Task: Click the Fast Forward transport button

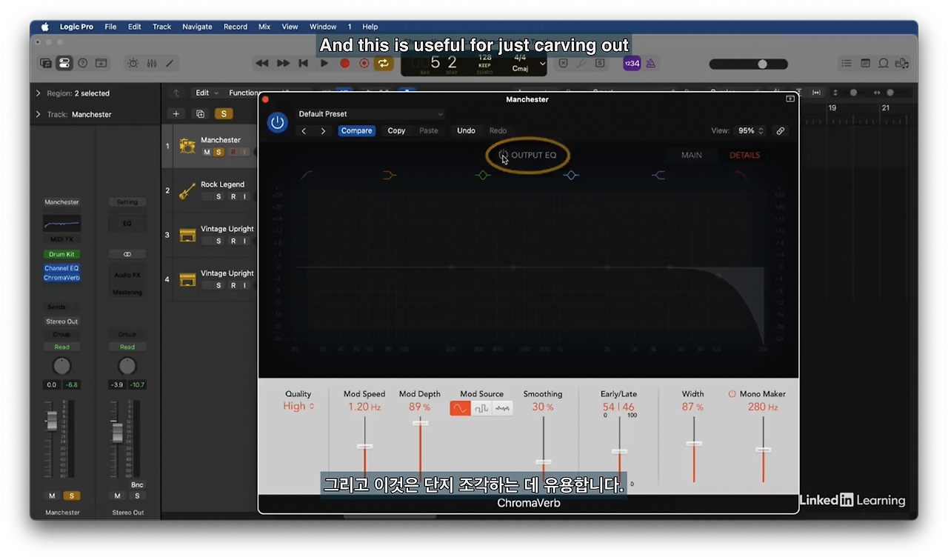Action: pos(283,64)
